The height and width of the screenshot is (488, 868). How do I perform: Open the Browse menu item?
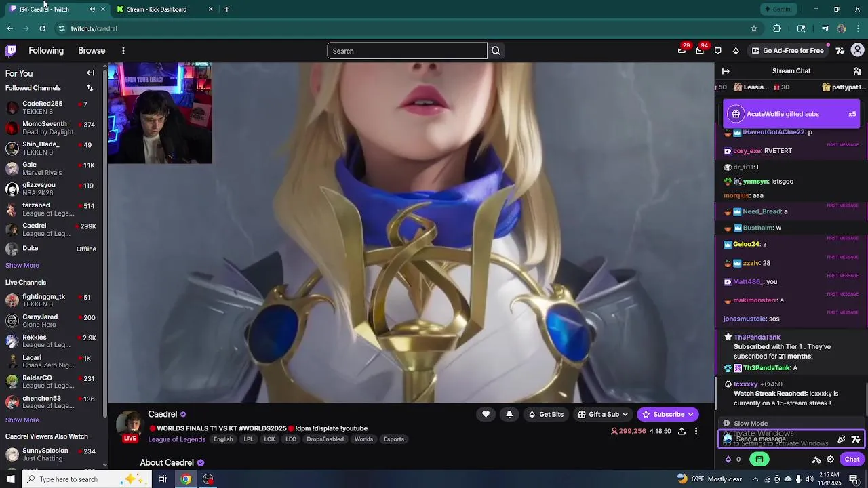pyautogui.click(x=92, y=51)
